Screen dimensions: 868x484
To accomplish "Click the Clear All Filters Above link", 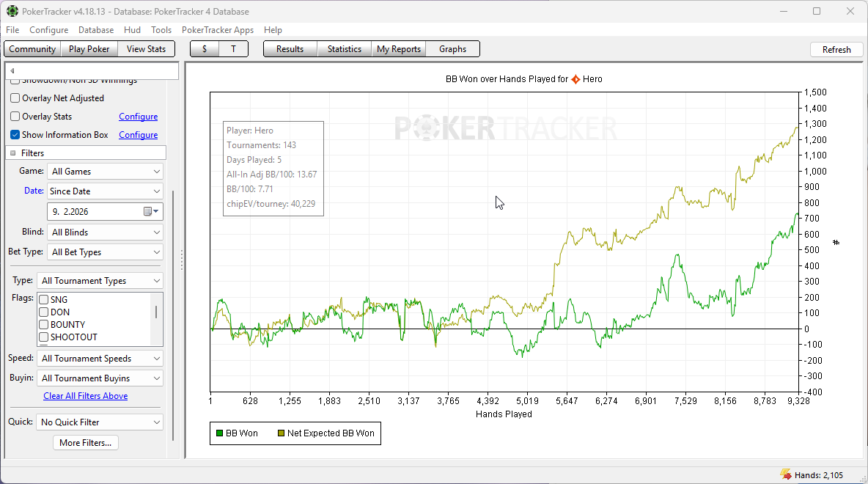I will [x=85, y=396].
